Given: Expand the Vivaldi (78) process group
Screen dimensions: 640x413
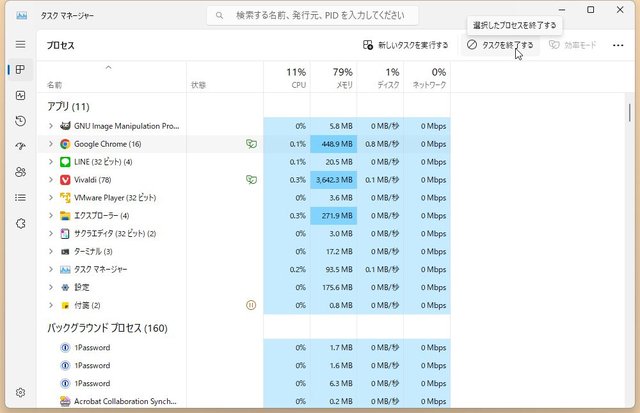Looking at the screenshot, I should coord(51,180).
